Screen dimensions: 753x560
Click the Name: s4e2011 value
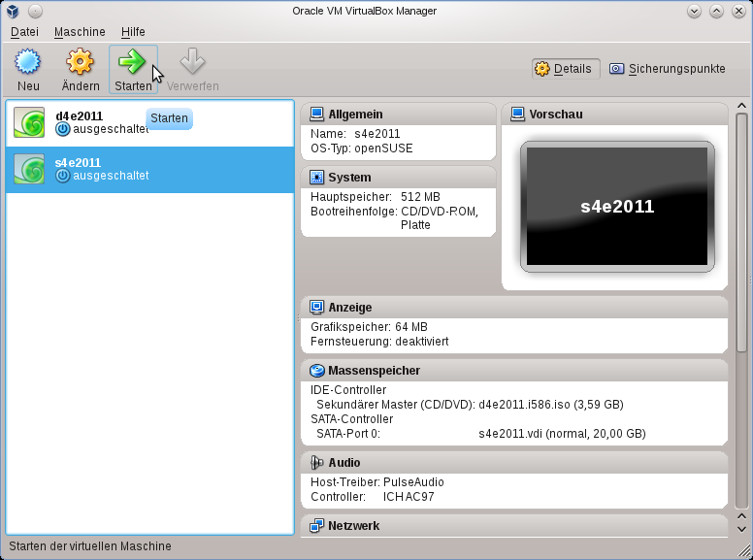point(376,134)
